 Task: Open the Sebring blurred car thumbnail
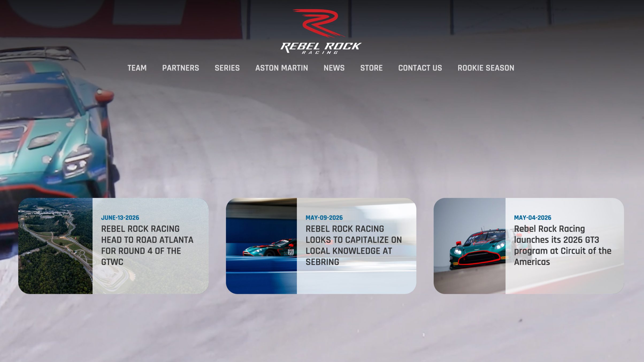[x=261, y=246]
